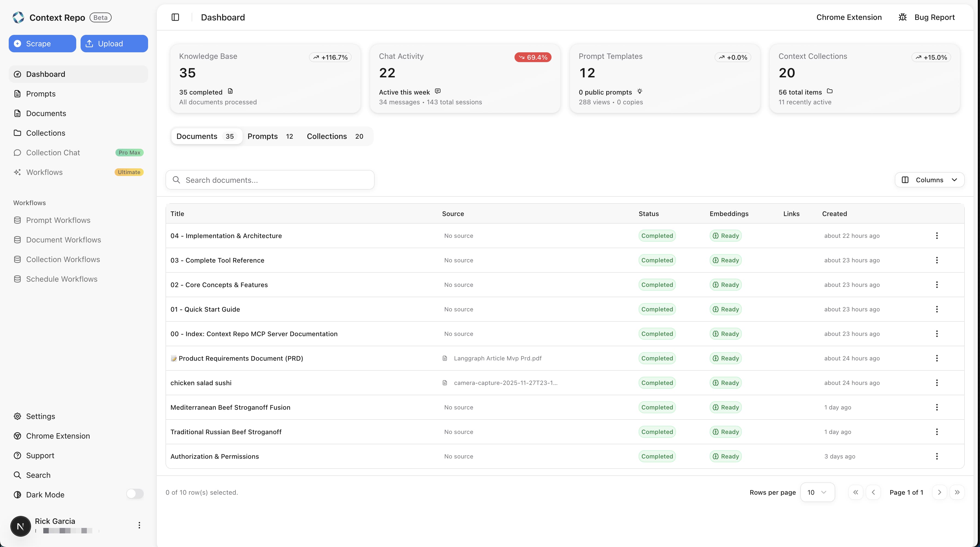Open Collection Chat from the sidebar
The height and width of the screenshot is (547, 980).
(53, 152)
